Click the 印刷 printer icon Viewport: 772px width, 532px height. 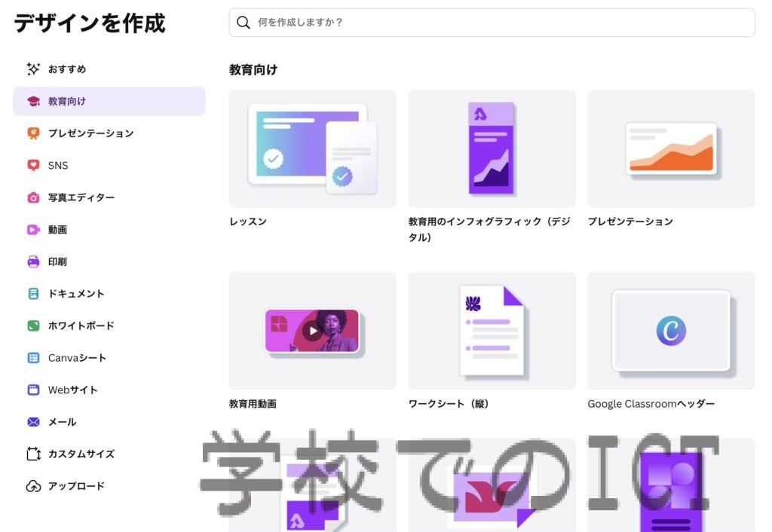click(33, 261)
